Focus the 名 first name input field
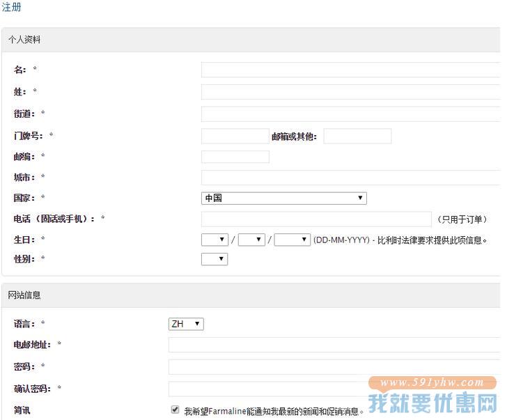Image resolution: width=507 pixels, height=420 pixels. coord(351,70)
